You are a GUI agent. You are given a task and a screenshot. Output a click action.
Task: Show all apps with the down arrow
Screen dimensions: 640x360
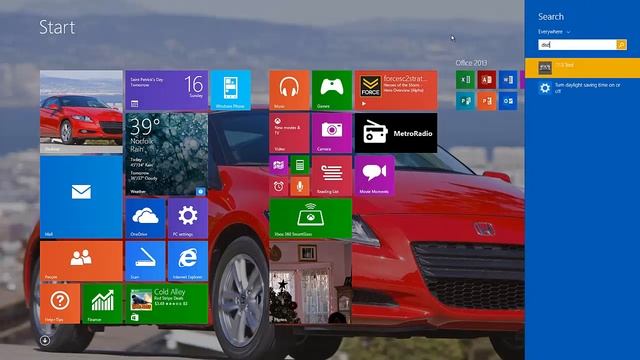45,340
